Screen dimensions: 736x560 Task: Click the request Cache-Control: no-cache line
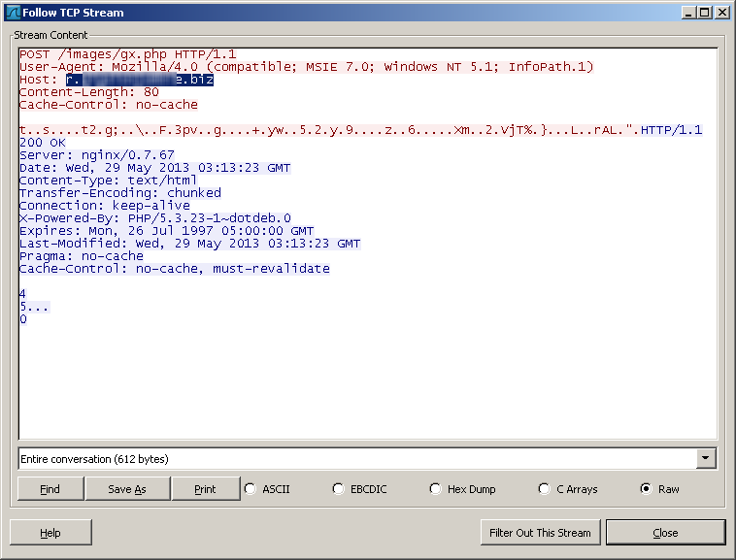tap(109, 105)
